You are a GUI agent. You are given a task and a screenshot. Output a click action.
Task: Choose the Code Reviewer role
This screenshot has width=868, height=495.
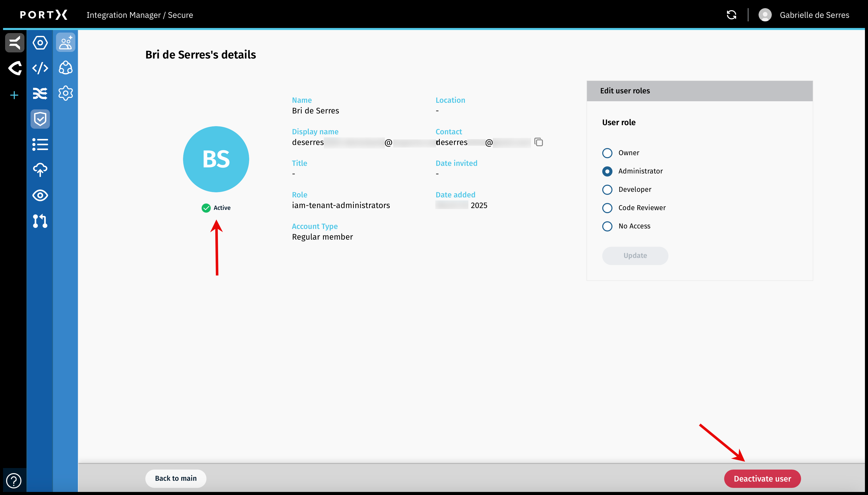pos(607,208)
